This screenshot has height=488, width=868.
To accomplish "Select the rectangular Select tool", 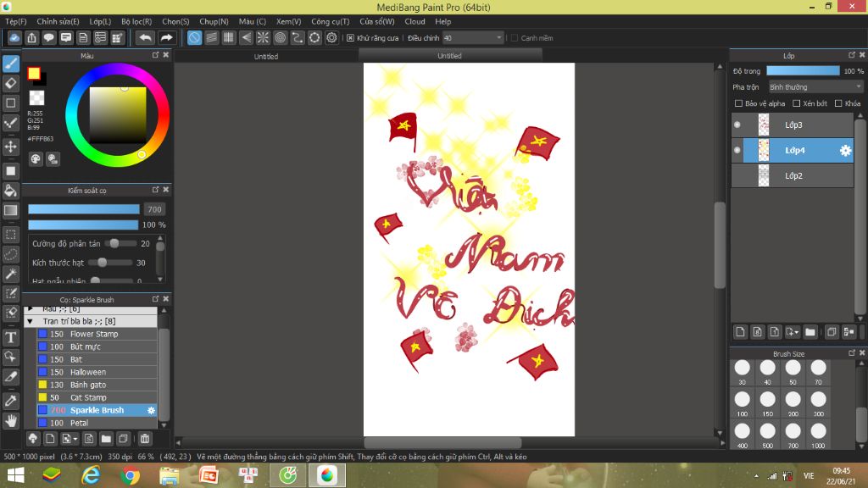I will (x=10, y=235).
